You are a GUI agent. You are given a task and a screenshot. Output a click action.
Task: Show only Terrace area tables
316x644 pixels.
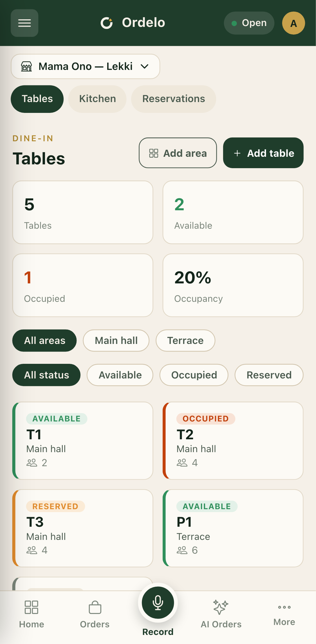[x=185, y=340]
